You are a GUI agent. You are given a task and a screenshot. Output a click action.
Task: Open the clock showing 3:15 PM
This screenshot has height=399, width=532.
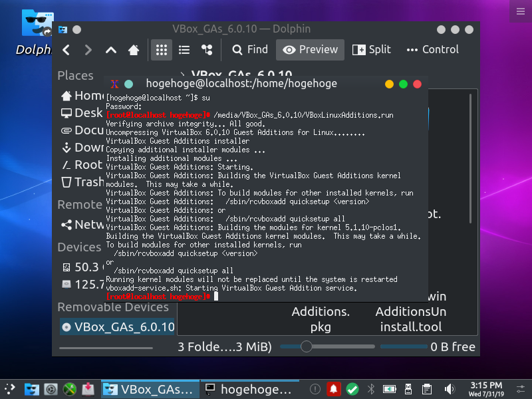486,389
